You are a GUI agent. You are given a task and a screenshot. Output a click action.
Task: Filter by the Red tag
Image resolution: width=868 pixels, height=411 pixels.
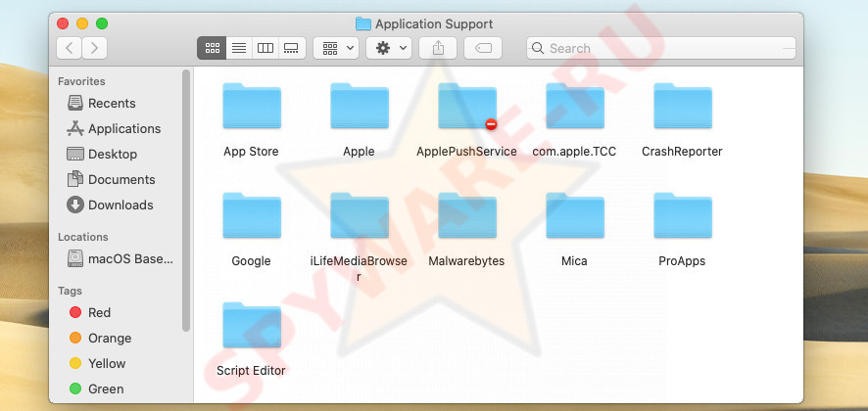pyautogui.click(x=90, y=312)
